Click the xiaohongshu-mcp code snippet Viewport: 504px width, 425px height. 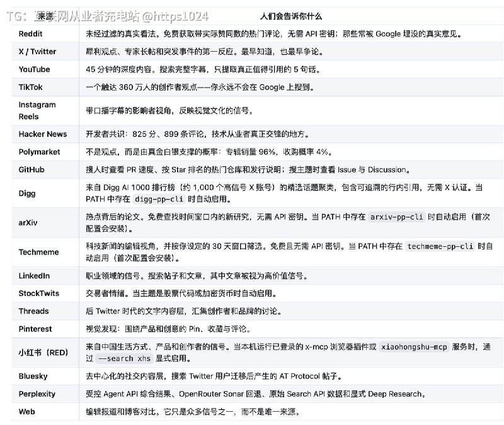414,347
